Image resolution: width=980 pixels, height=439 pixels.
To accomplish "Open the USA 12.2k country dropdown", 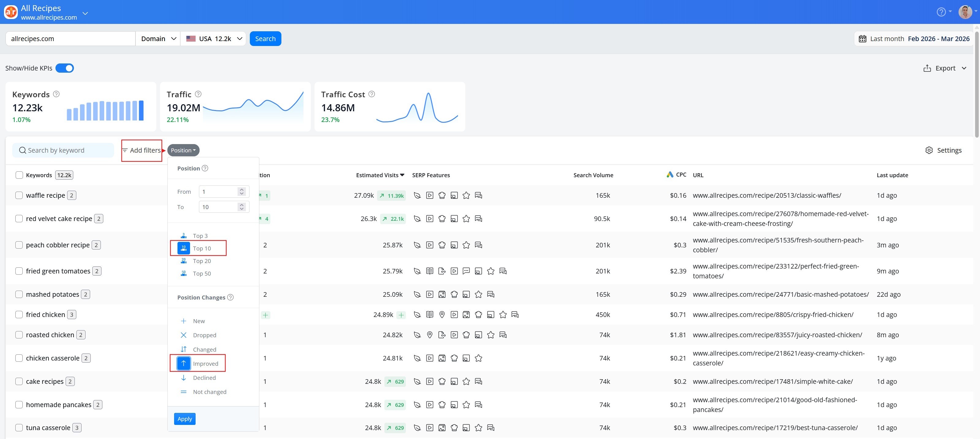I will pos(213,39).
